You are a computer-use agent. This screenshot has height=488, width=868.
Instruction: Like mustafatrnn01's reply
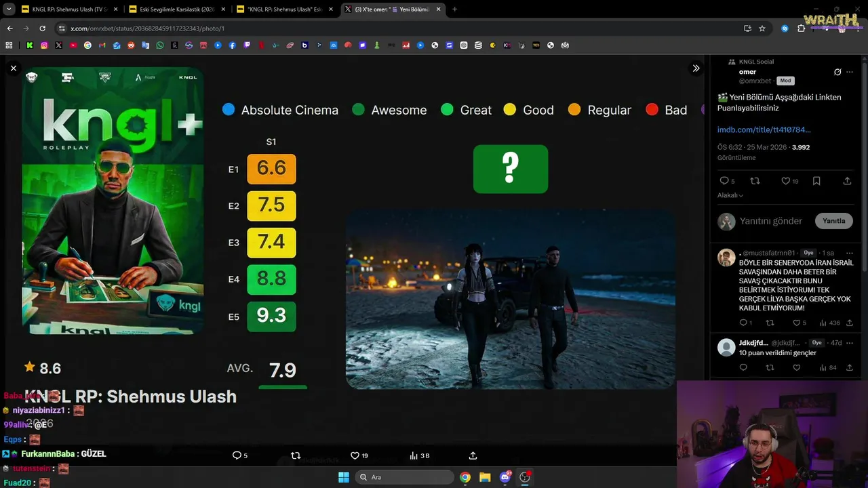[796, 323]
